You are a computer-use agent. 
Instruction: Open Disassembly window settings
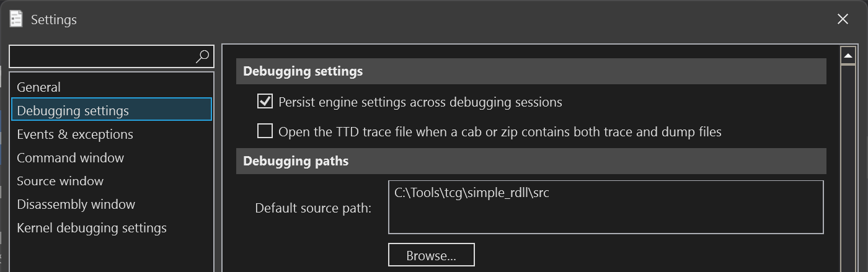tap(76, 204)
